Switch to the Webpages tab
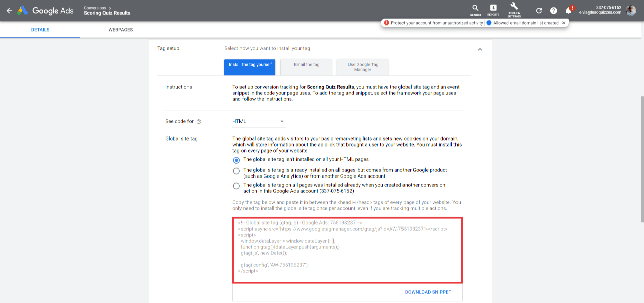This screenshot has height=303, width=644. click(121, 30)
